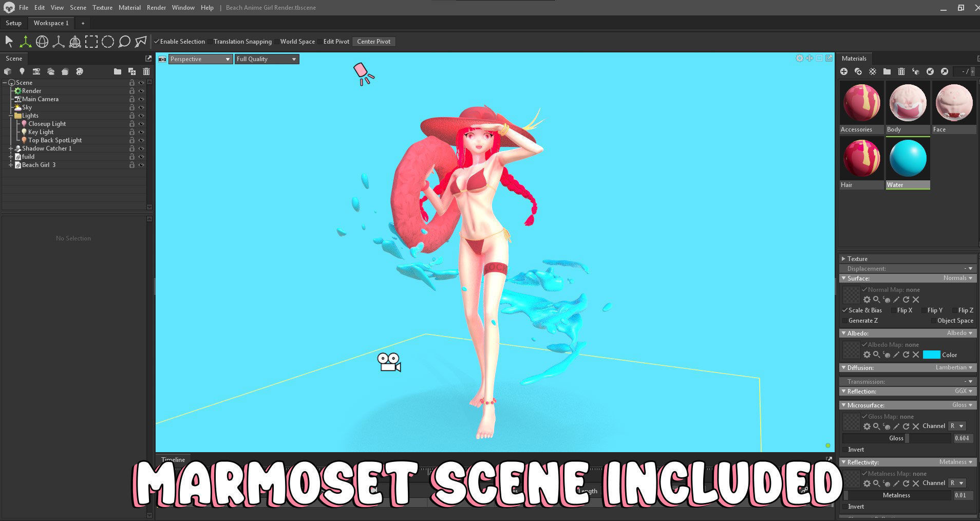
Task: Choose the circular marquee selection tool
Action: coord(108,42)
